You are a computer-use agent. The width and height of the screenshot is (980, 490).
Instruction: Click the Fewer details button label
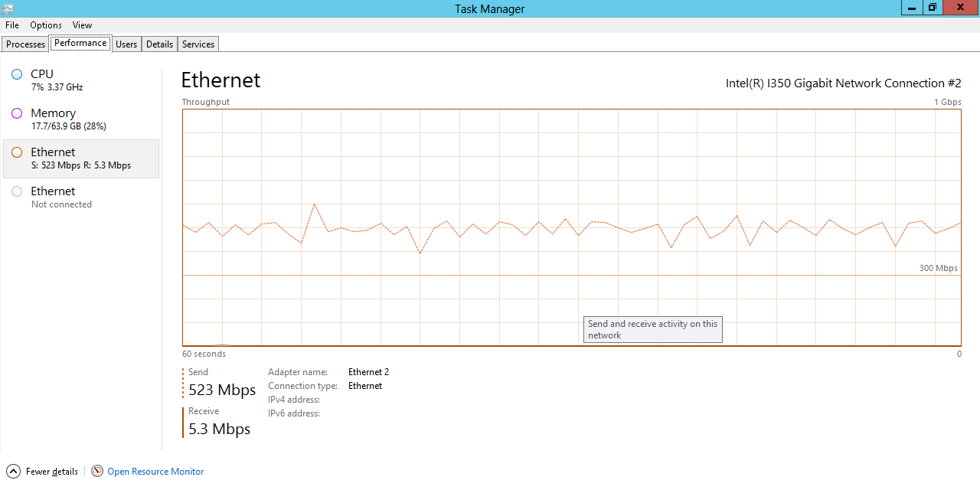(x=52, y=472)
